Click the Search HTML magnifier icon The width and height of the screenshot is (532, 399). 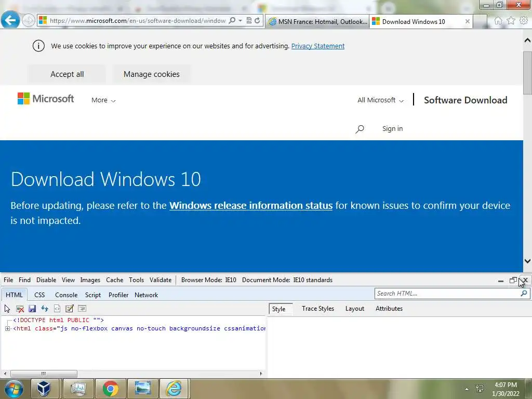(524, 293)
